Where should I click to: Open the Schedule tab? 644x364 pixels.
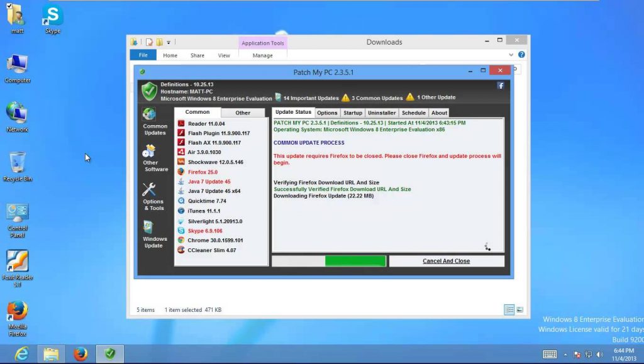pyautogui.click(x=414, y=113)
